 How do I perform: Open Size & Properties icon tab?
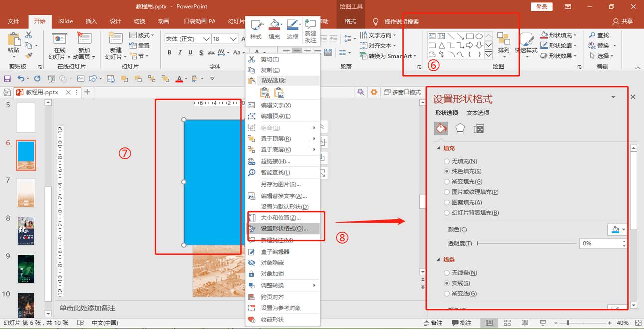tap(479, 129)
